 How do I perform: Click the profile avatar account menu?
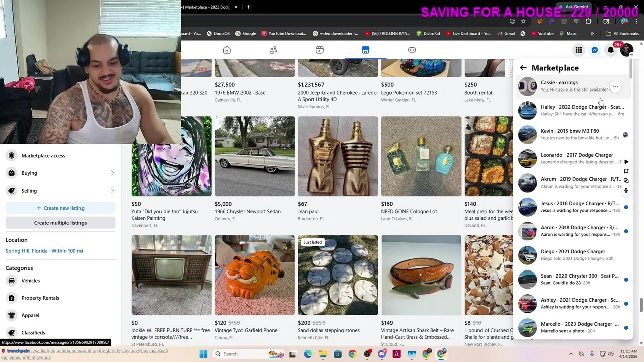(x=627, y=50)
